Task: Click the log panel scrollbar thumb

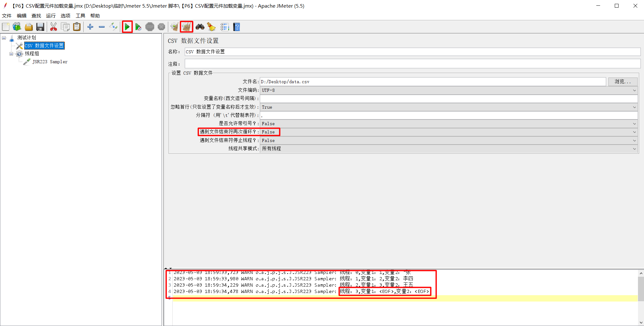Action: coord(641,289)
